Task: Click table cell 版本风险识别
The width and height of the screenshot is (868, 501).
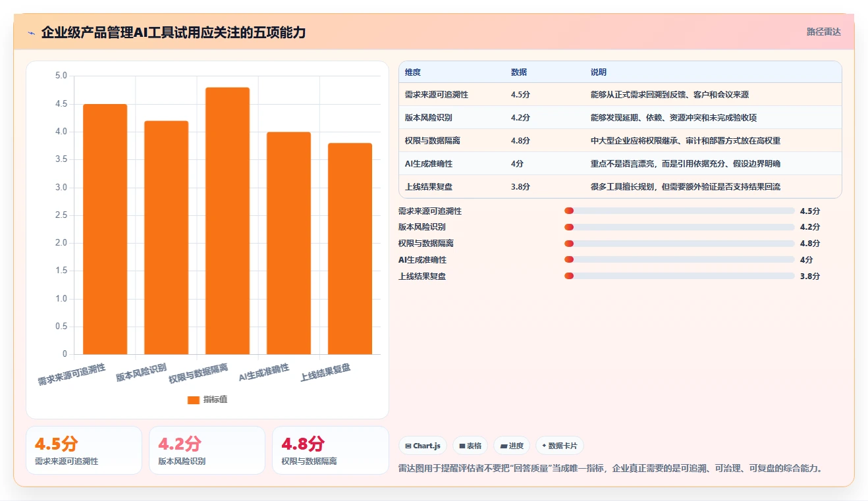Action: click(x=429, y=118)
